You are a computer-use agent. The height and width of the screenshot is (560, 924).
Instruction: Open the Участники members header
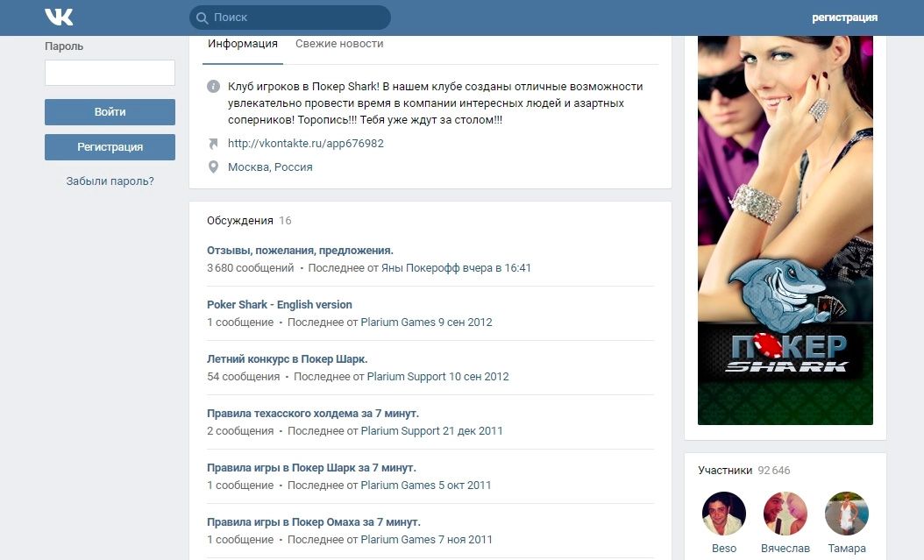pyautogui.click(x=725, y=471)
